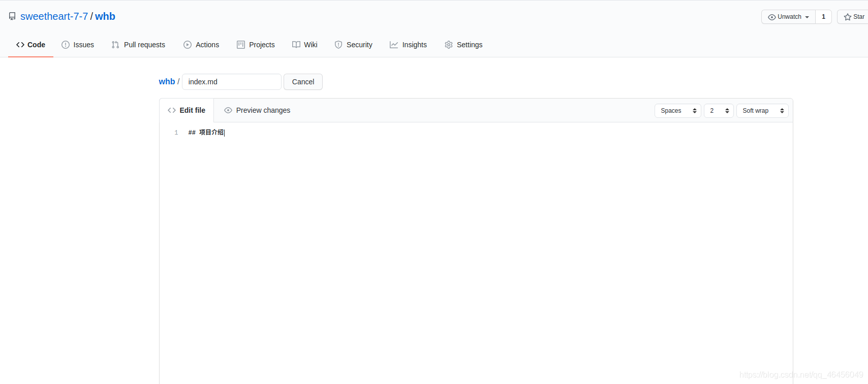
Task: Open the Security tab
Action: tap(354, 45)
